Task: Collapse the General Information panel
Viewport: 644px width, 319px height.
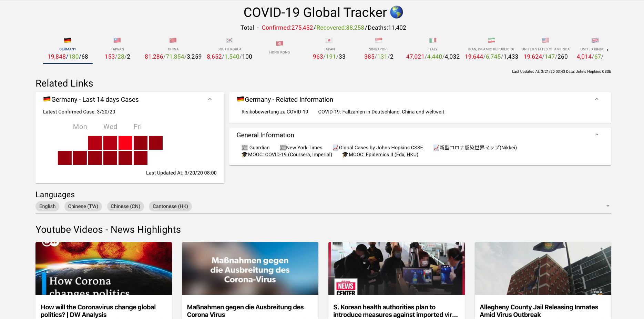Action: [x=597, y=135]
